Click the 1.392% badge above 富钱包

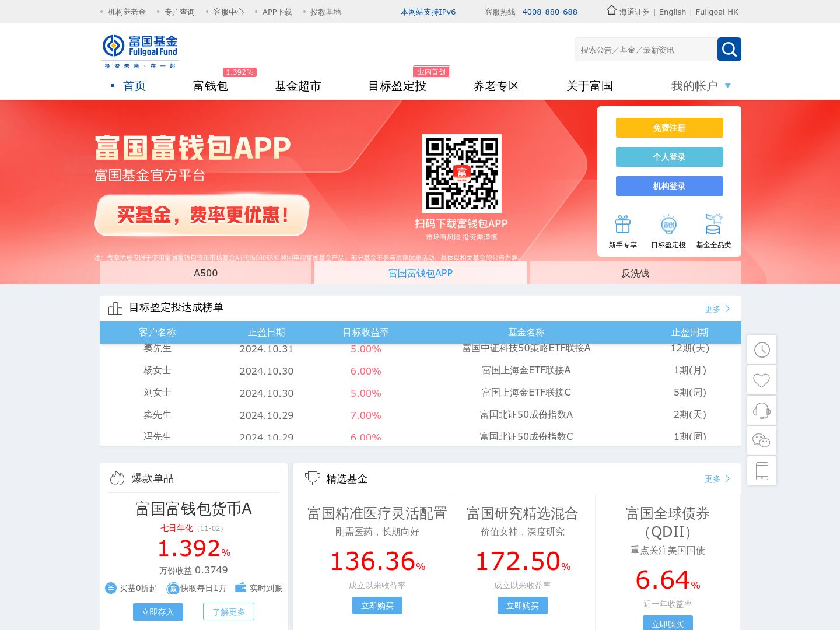pos(240,72)
